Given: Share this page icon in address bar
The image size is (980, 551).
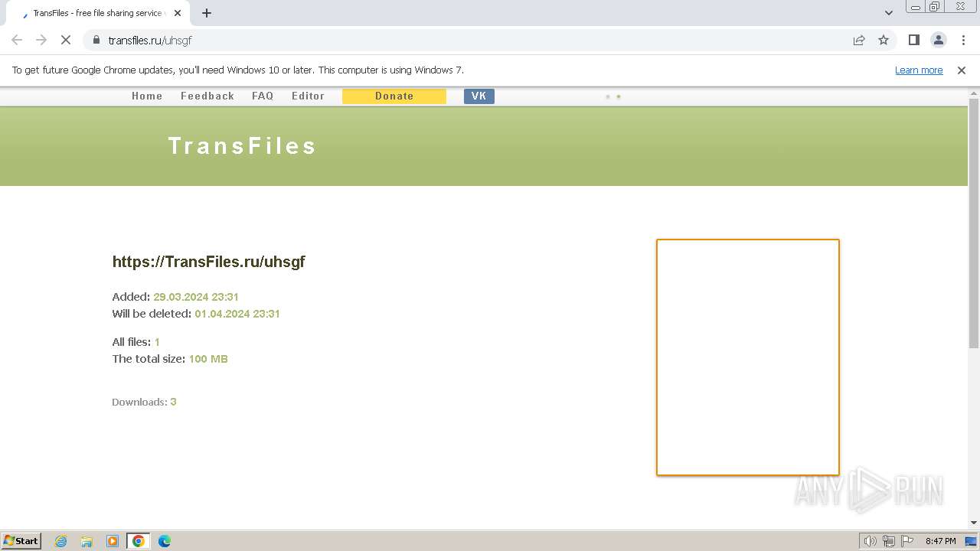Looking at the screenshot, I should click(x=859, y=40).
